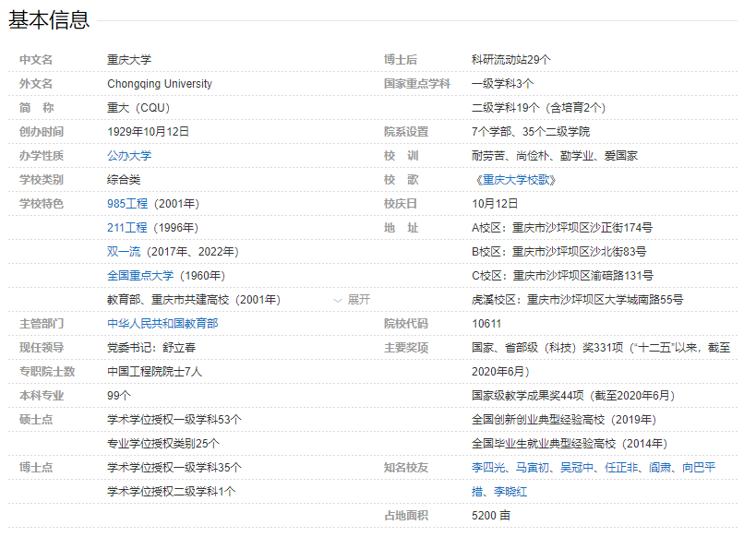Click the campus area value 5200 亩
The height and width of the screenshot is (537, 756).
(x=491, y=516)
